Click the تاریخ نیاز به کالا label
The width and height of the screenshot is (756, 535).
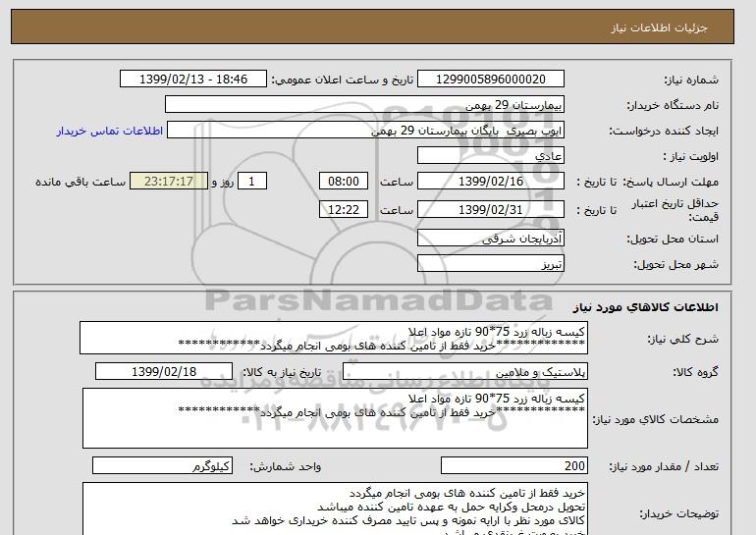(282, 372)
